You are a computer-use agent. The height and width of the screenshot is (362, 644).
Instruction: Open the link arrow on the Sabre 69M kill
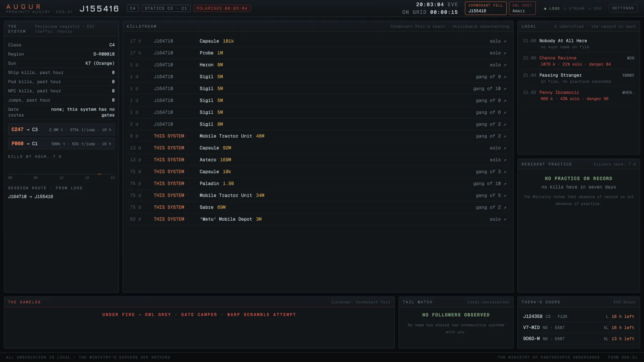point(505,207)
